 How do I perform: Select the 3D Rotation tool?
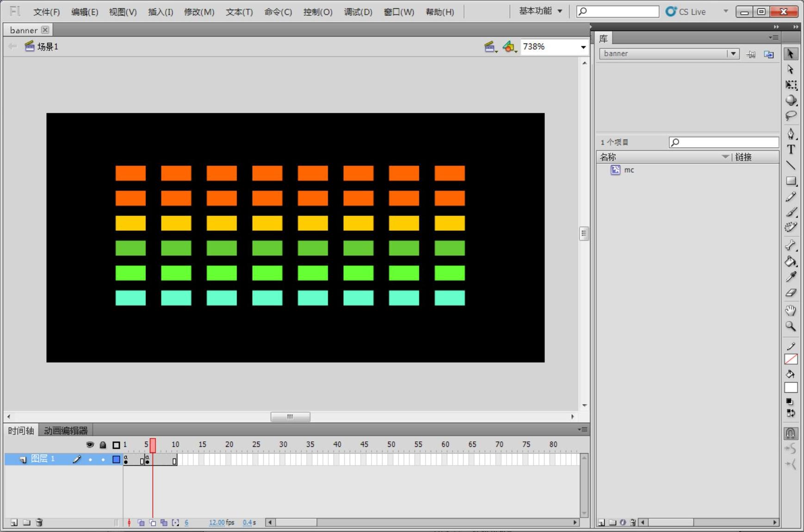[791, 100]
